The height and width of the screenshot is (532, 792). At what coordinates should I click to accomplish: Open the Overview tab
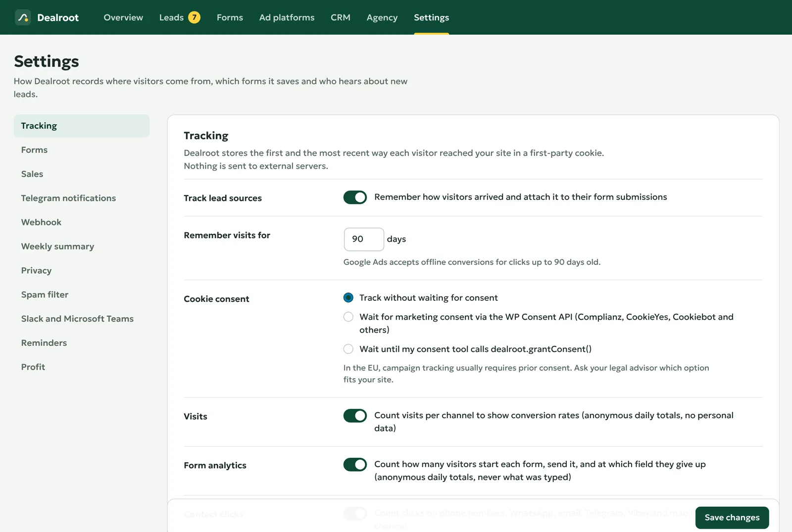[123, 17]
